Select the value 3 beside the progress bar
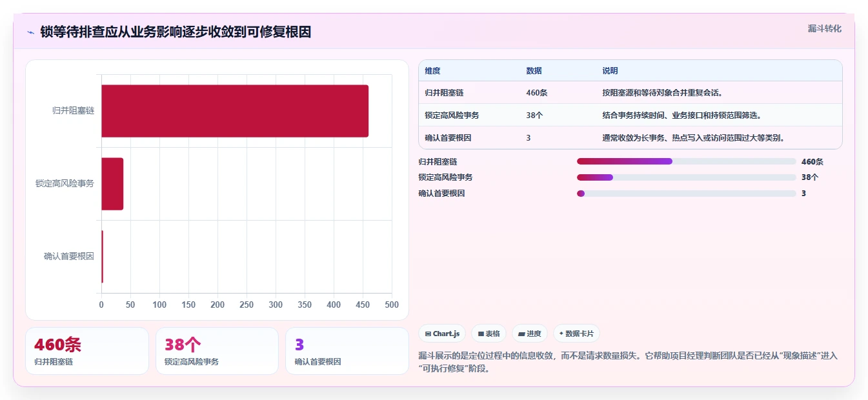This screenshot has height=400, width=868. tap(803, 194)
